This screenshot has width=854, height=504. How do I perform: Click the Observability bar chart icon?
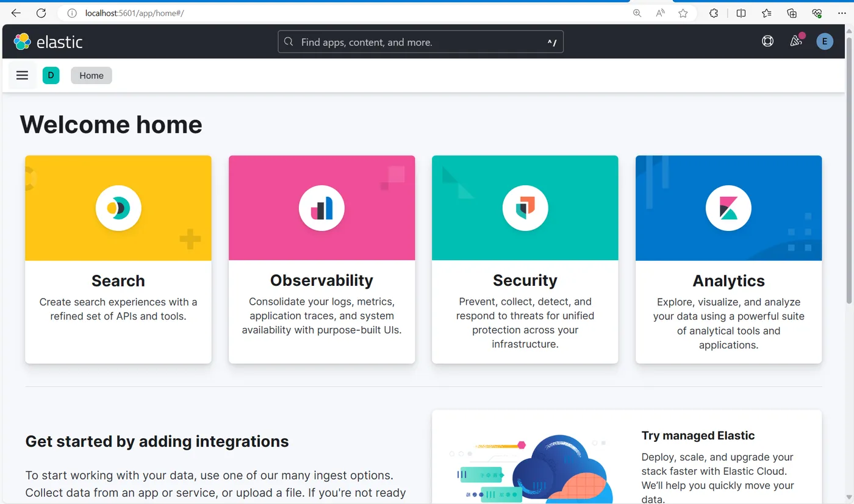tap(321, 208)
